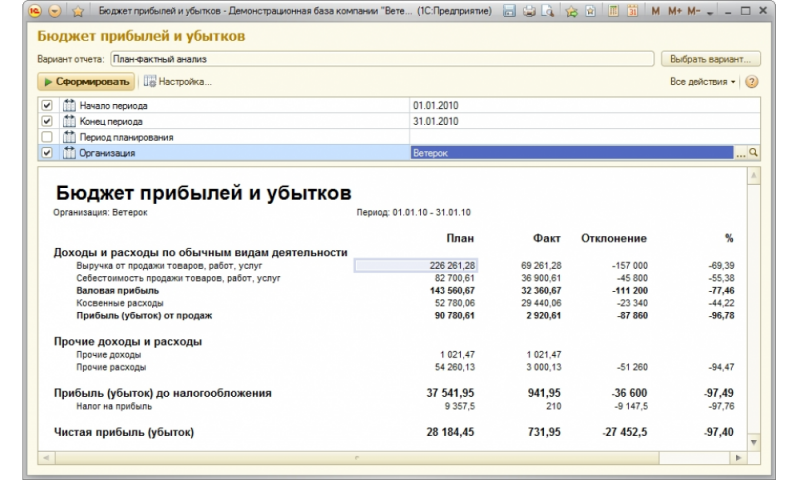Click the magnifier icon in Организация field
The width and height of the screenshot is (800, 480).
click(754, 153)
